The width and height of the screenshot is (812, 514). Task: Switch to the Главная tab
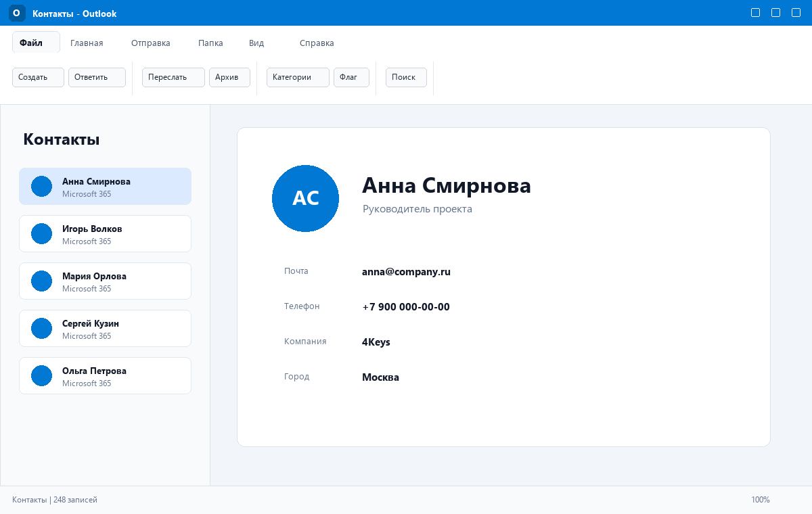point(87,43)
